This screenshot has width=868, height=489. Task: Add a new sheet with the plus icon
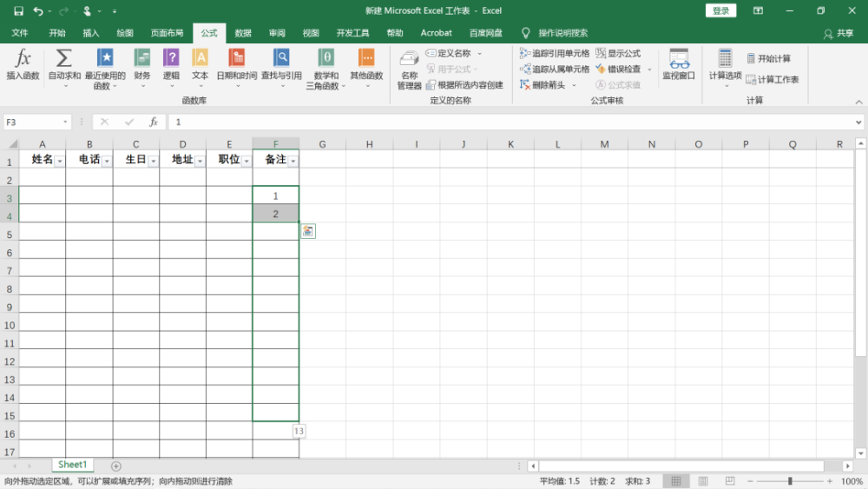pos(115,466)
